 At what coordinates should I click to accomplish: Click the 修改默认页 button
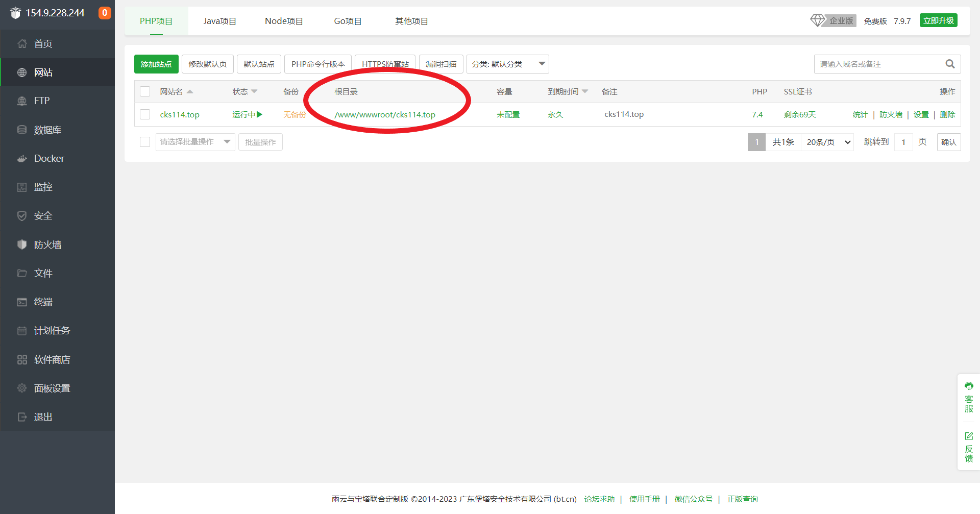pos(208,64)
